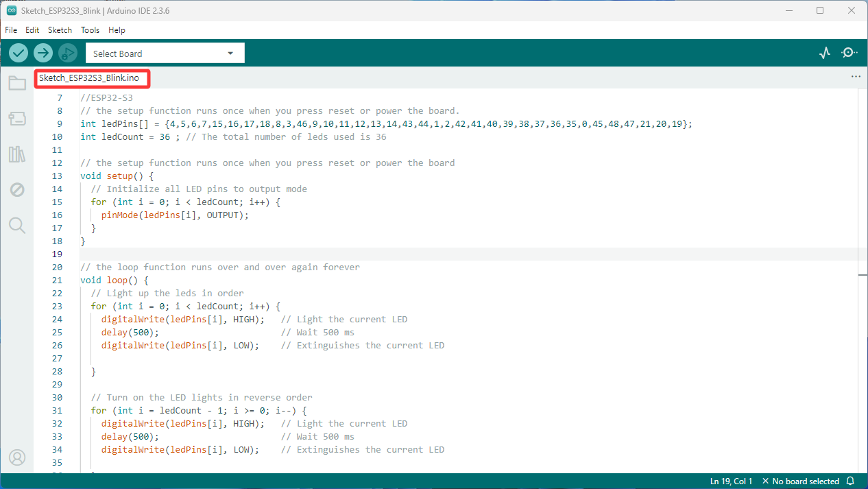Open the Search sidebar panel
Image resolution: width=868 pixels, height=489 pixels.
17,225
